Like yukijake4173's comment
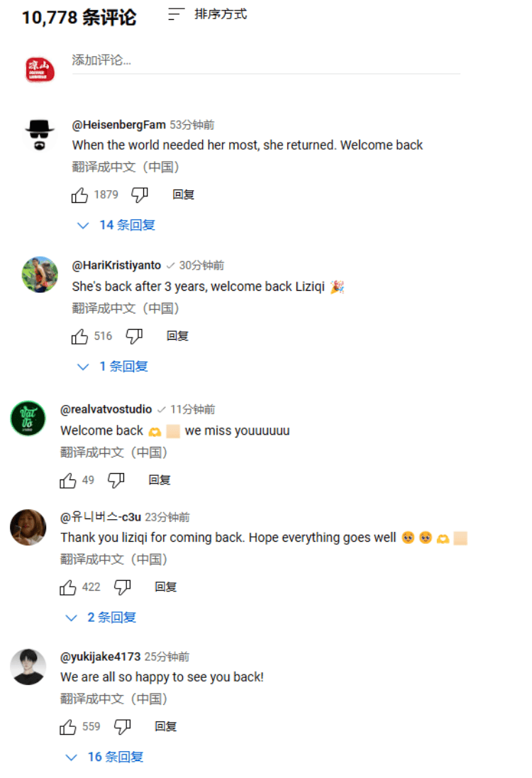Image resolution: width=532 pixels, height=778 pixels. [x=67, y=728]
